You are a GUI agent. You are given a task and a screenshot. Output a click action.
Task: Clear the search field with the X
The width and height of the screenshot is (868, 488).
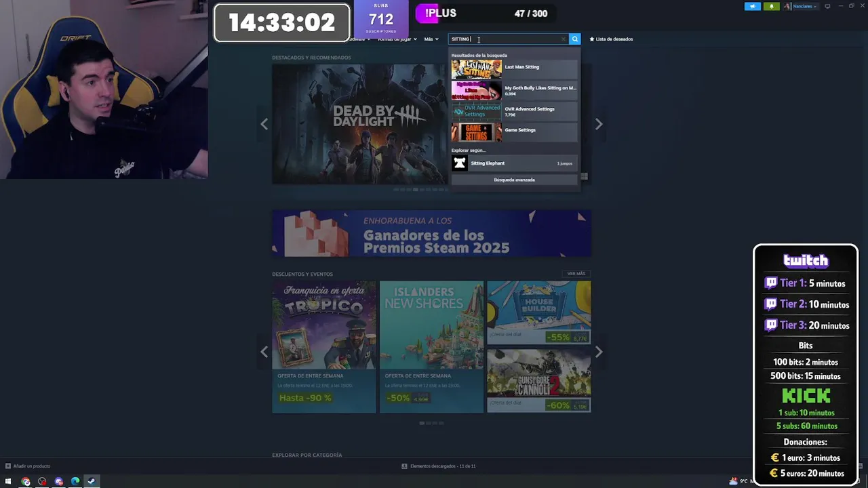[x=563, y=39]
